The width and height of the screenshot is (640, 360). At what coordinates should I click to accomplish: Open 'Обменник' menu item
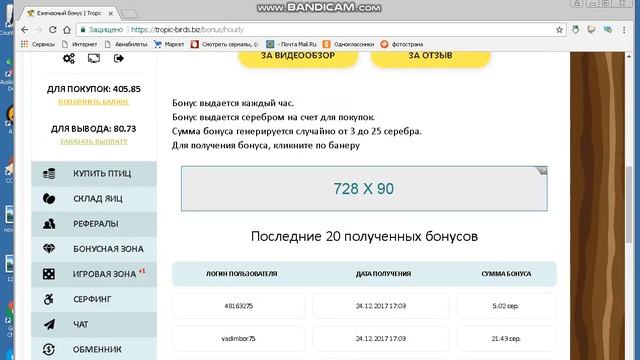(x=94, y=349)
